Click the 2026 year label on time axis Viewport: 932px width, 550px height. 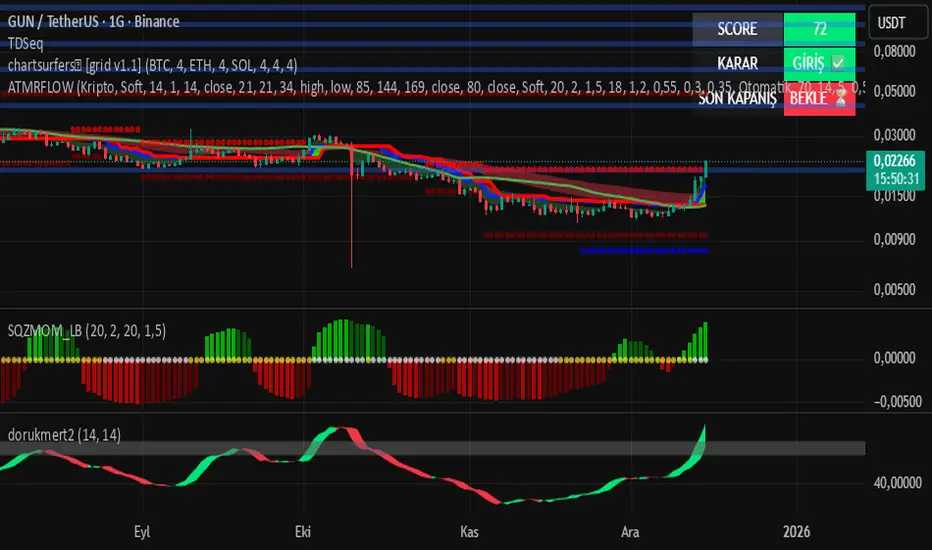coord(796,532)
